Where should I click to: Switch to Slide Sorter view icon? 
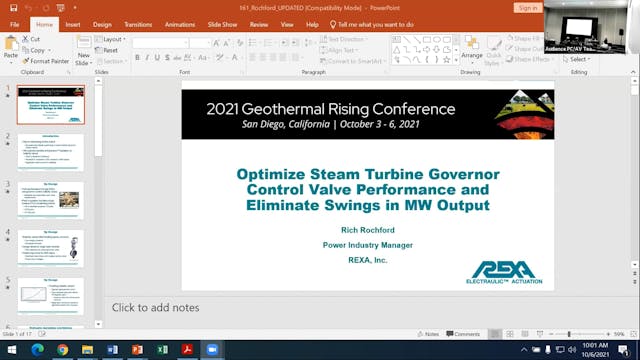coord(510,334)
